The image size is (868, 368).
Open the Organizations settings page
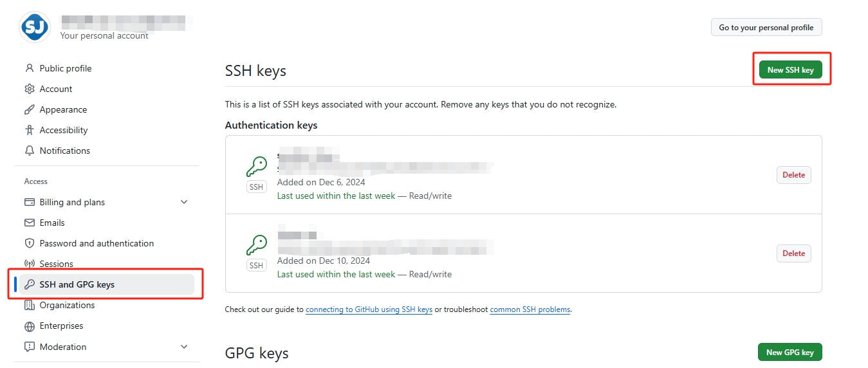pos(67,305)
